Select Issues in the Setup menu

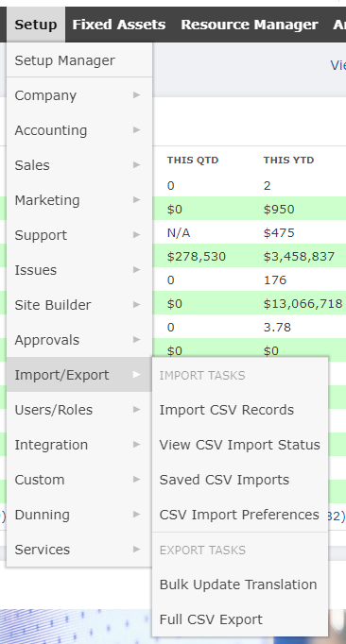79,270
